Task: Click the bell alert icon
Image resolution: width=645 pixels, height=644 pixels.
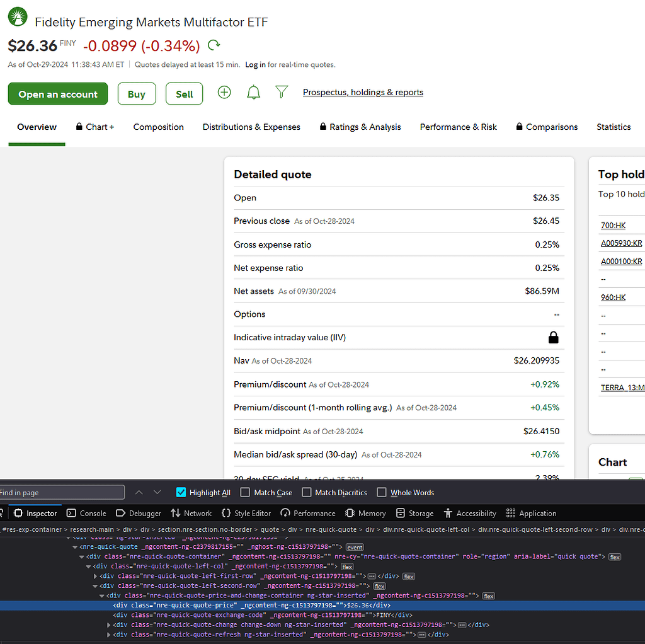Action: coord(253,93)
